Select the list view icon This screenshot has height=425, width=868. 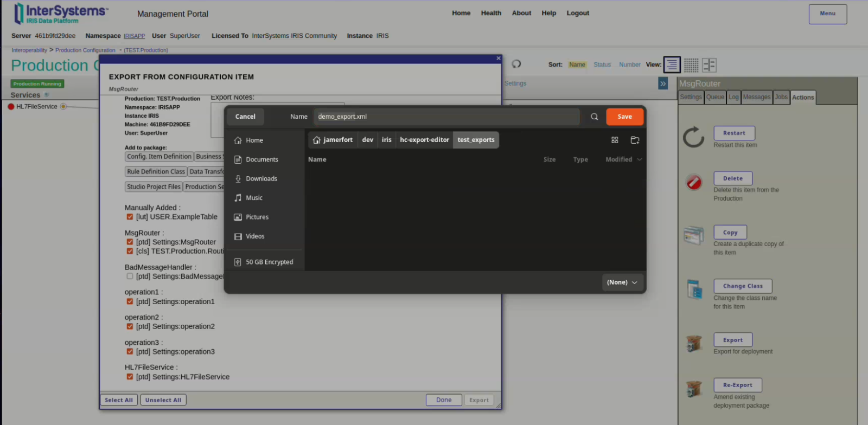672,65
